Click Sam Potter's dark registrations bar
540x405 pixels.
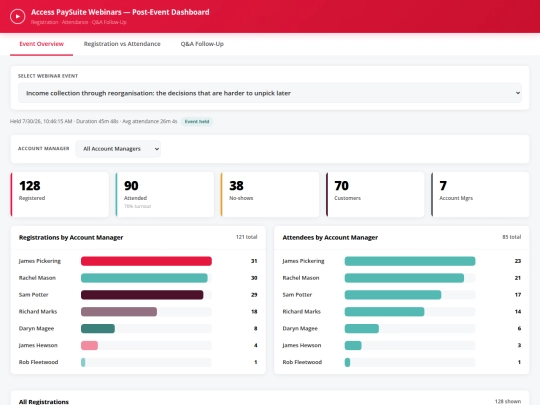[x=142, y=295]
